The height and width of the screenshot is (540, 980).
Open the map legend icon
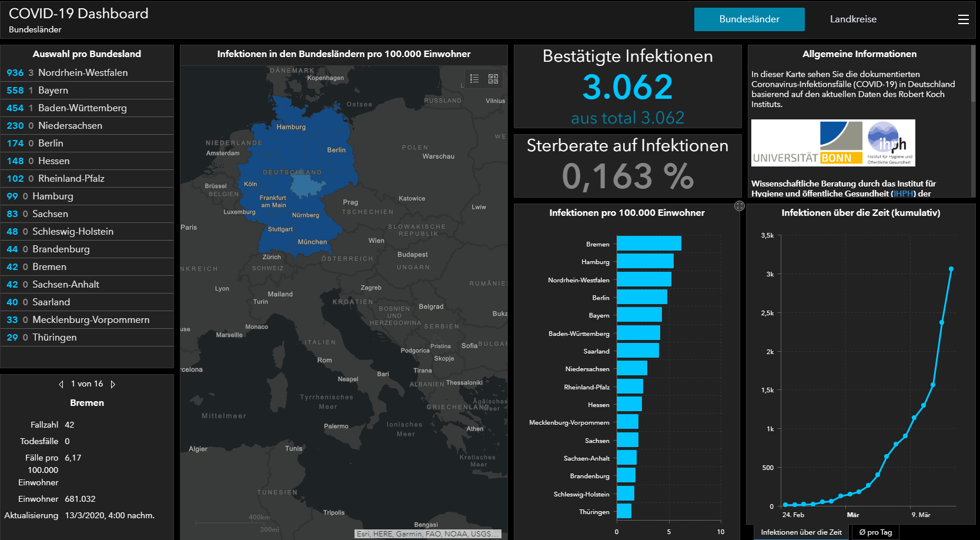click(474, 79)
